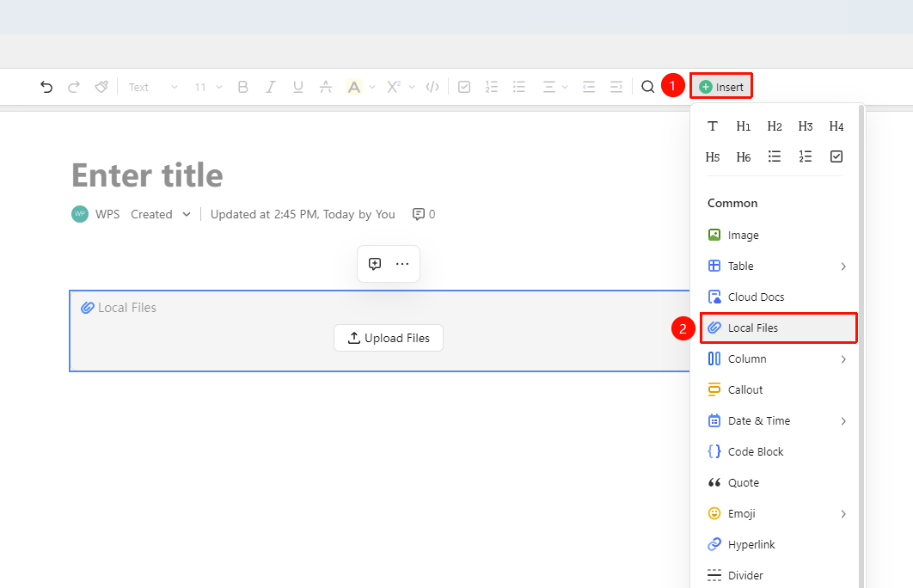Click the Upload Files button

click(x=389, y=338)
